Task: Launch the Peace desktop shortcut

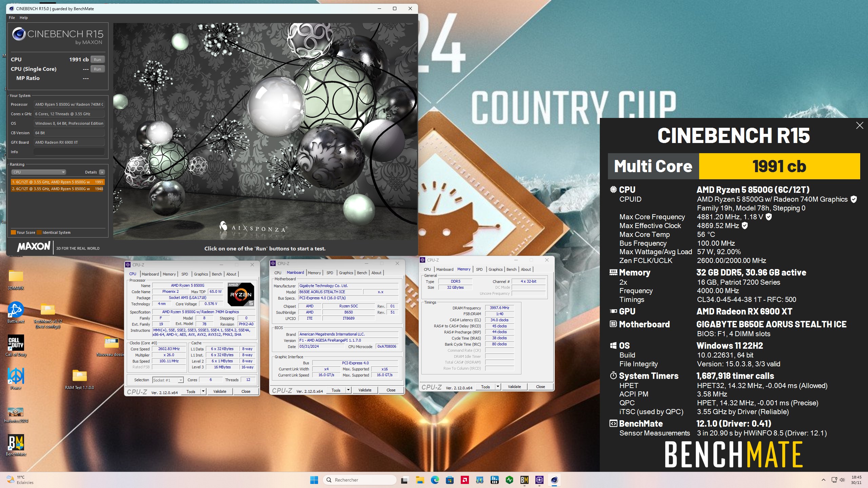Action: pyautogui.click(x=16, y=379)
